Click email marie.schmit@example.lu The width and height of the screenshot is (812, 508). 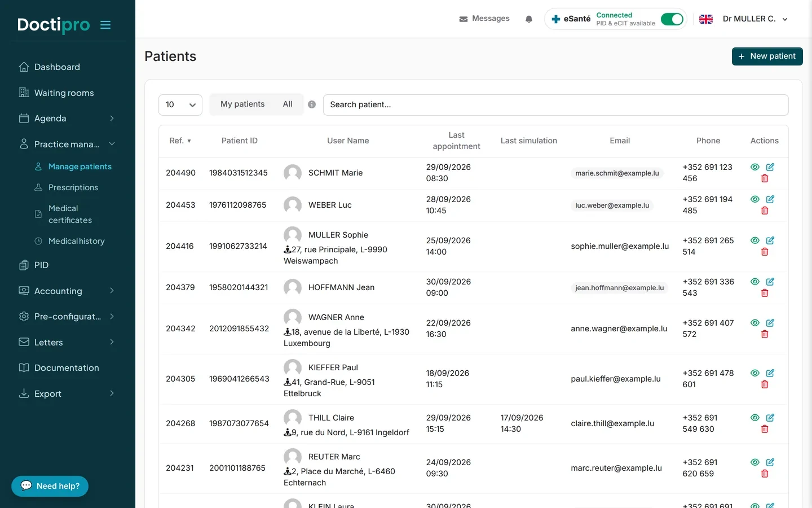[x=617, y=173]
